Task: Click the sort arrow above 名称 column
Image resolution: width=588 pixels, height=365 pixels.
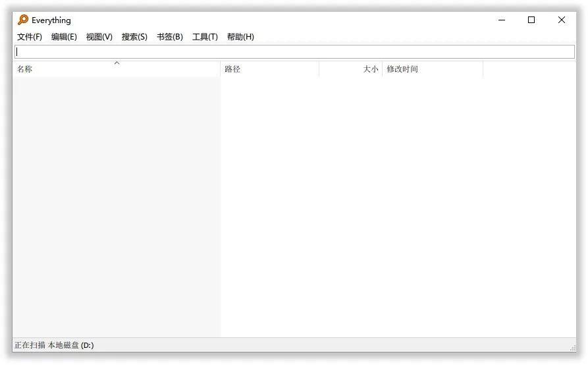Action: [x=117, y=63]
